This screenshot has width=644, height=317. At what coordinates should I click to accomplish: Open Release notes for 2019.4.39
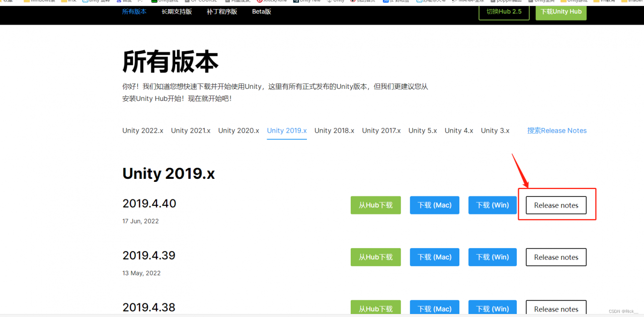(x=556, y=257)
